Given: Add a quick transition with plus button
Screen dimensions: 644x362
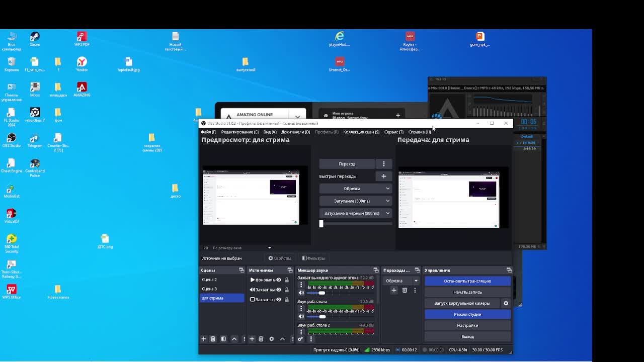Looking at the screenshot, I should tap(384, 176).
